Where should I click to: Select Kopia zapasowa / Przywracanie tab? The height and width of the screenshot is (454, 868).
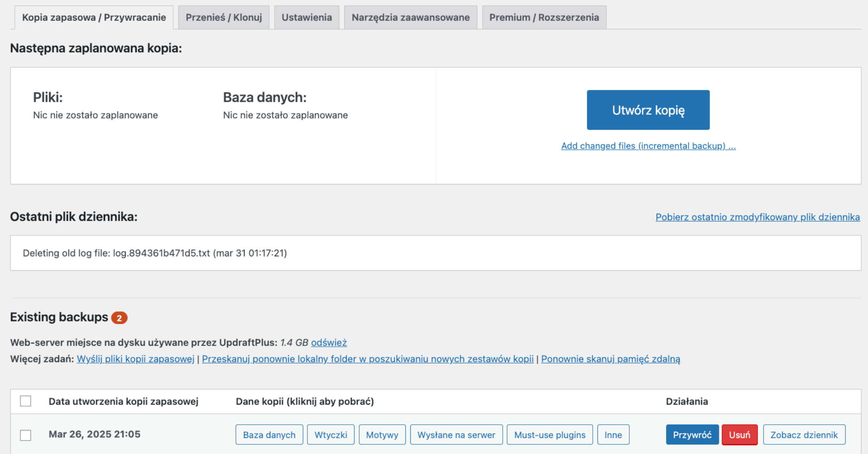[x=94, y=17]
